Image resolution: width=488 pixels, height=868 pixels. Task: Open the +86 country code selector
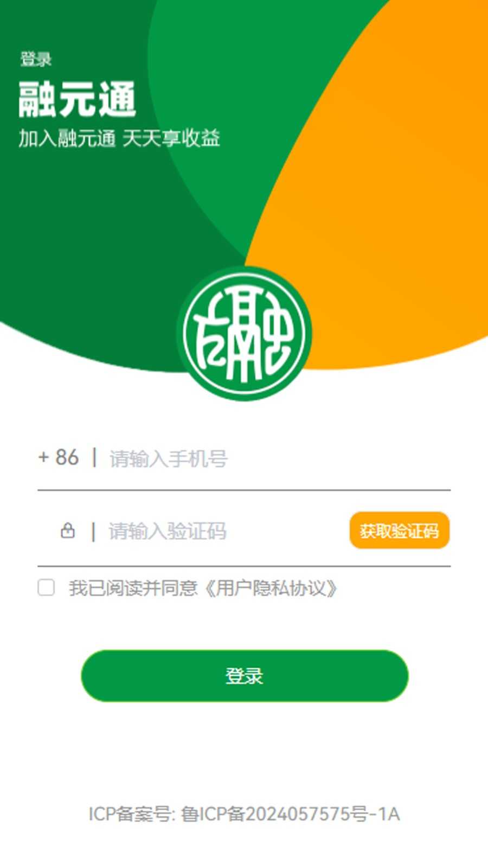(x=59, y=457)
